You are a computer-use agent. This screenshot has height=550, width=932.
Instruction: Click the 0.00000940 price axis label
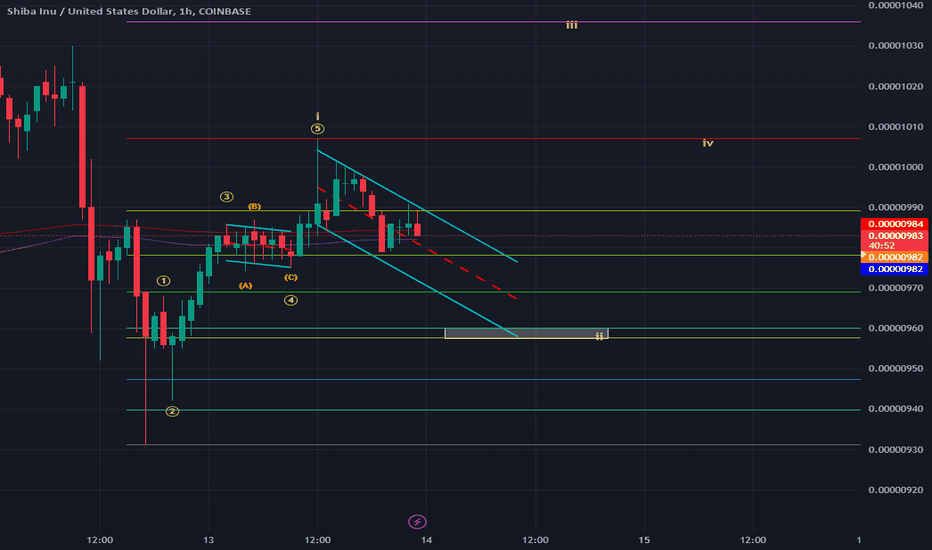[x=896, y=409]
